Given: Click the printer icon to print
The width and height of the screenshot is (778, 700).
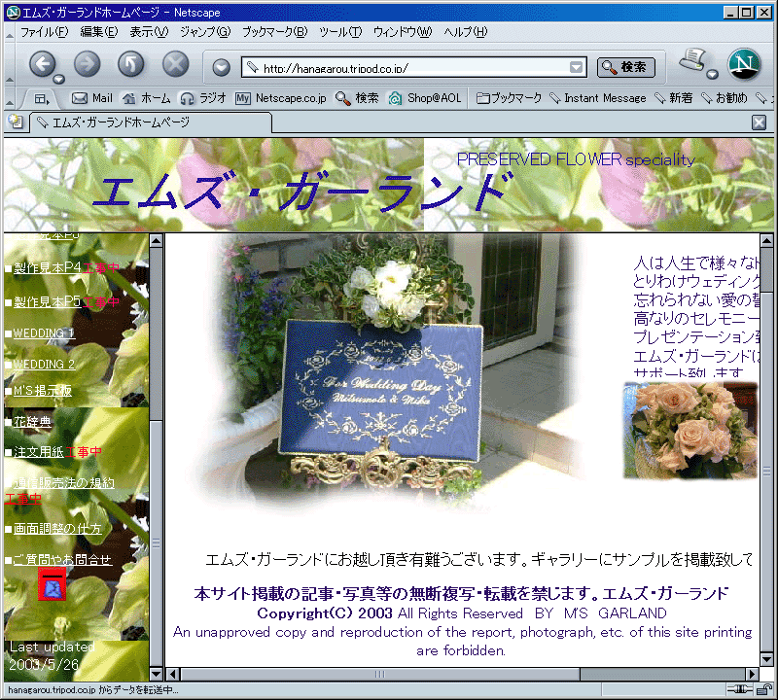Looking at the screenshot, I should click(x=693, y=59).
